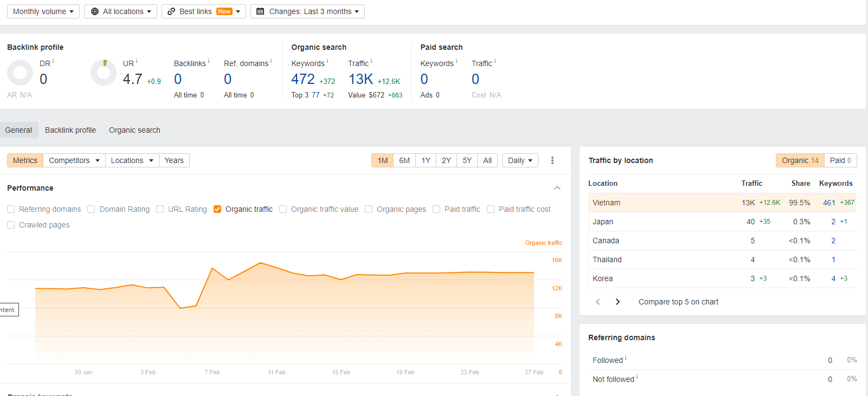The height and width of the screenshot is (396, 868).
Task: Switch to the Backlink profile tab
Action: click(x=70, y=130)
